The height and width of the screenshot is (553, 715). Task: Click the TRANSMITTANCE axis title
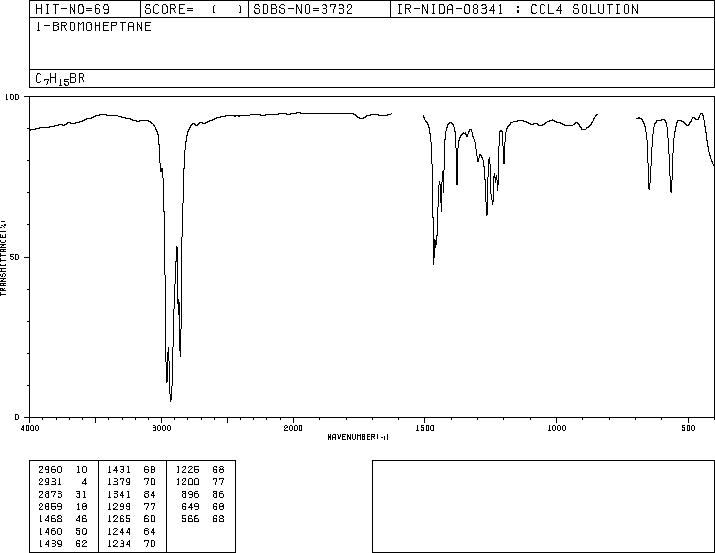coord(4,258)
